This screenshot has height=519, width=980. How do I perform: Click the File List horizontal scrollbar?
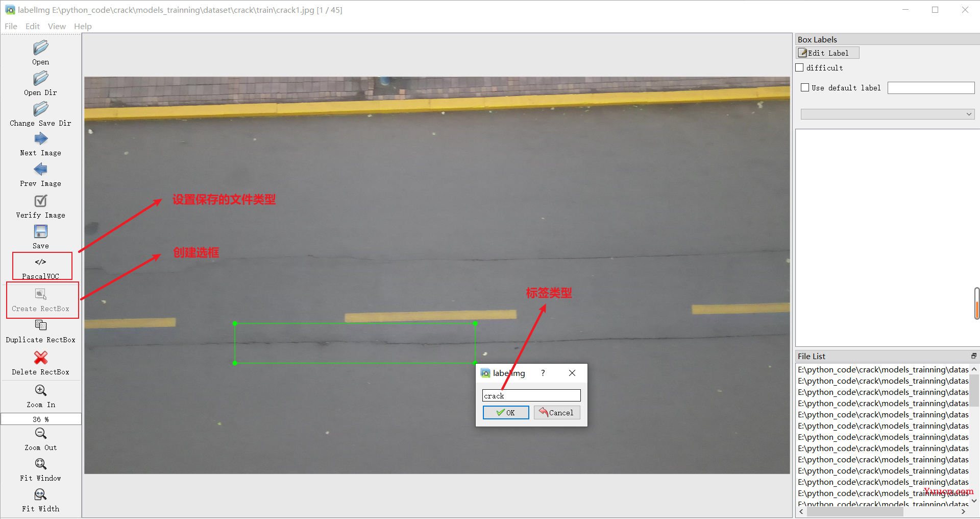[855, 511]
